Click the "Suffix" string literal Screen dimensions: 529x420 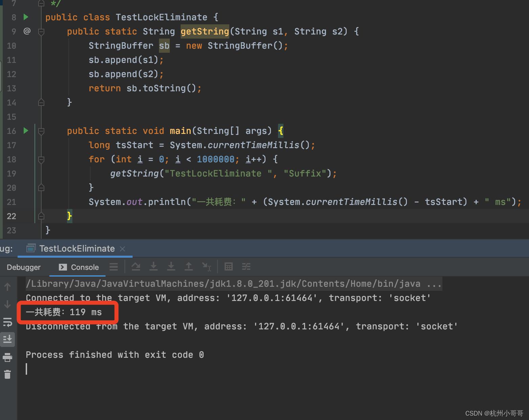pos(305,173)
